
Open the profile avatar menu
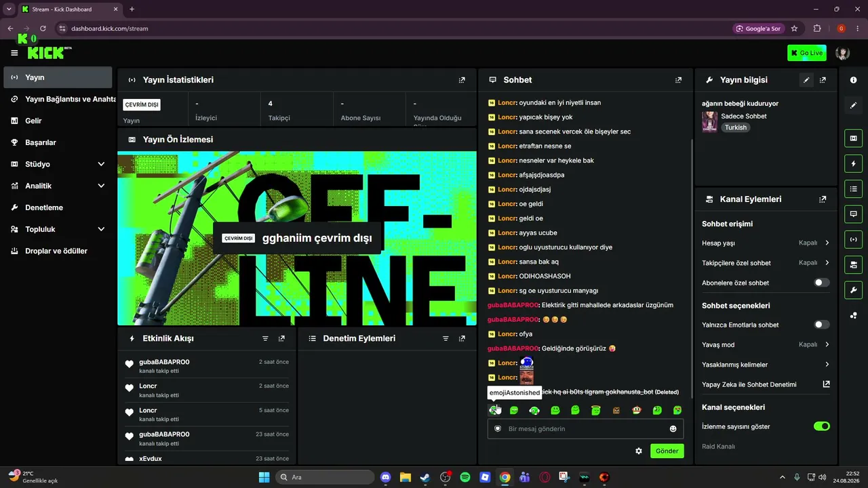(842, 53)
